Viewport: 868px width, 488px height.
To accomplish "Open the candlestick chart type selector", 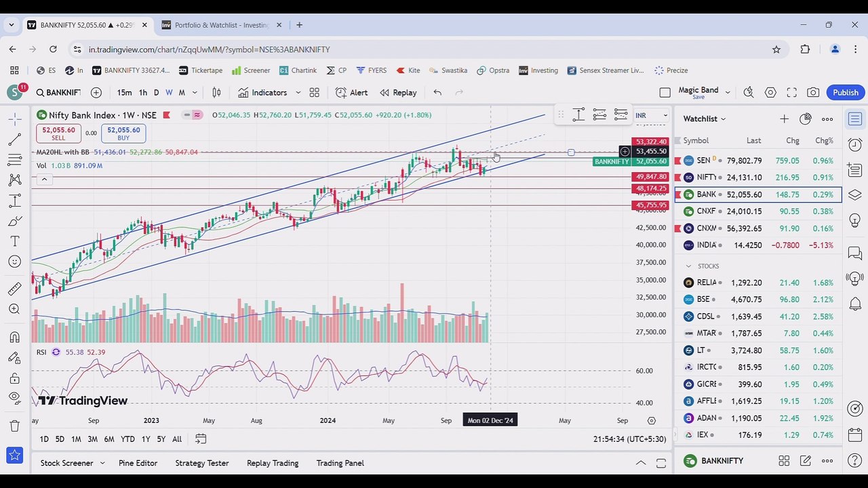I will point(216,92).
